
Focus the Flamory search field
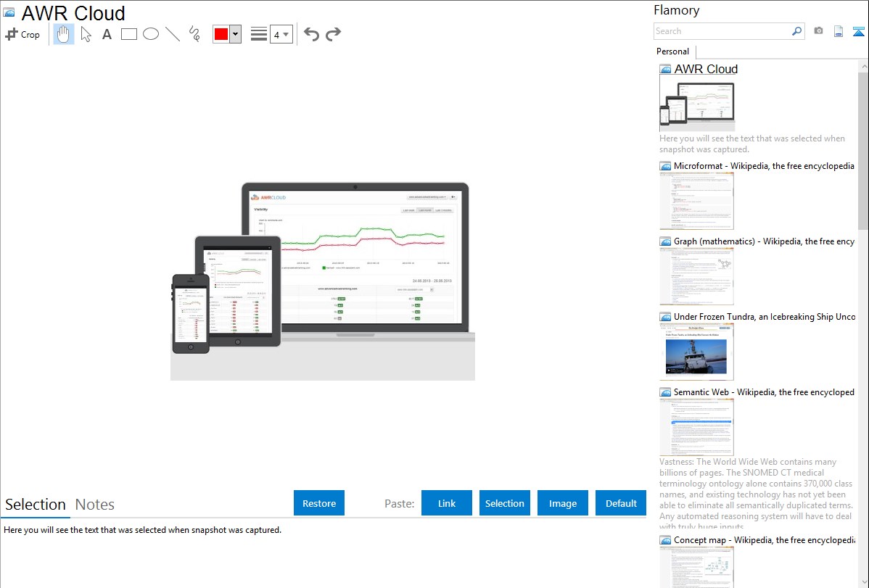(722, 31)
